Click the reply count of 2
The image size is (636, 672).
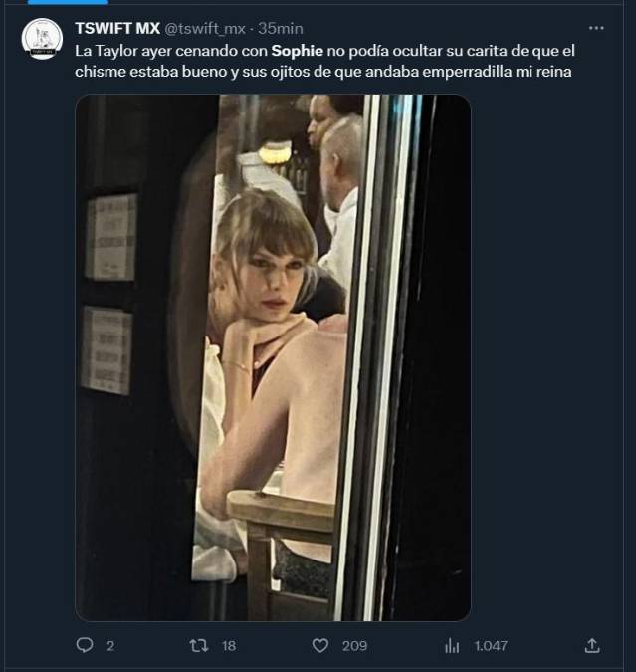coord(110,645)
